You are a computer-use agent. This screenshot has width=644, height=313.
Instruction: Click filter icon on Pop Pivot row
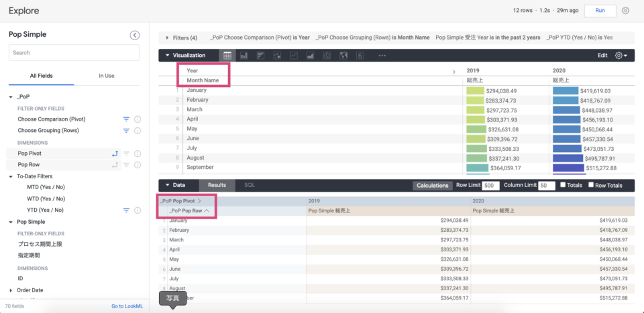click(x=127, y=153)
